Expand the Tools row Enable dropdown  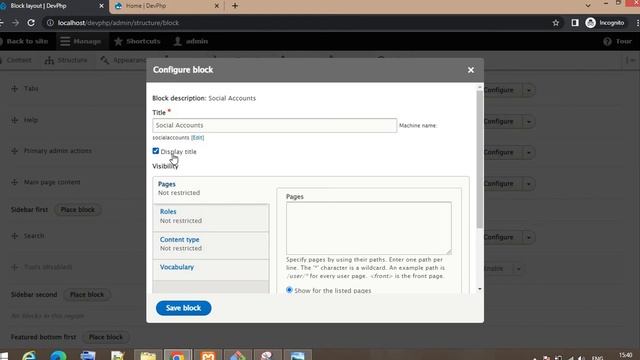pyautogui.click(x=518, y=269)
